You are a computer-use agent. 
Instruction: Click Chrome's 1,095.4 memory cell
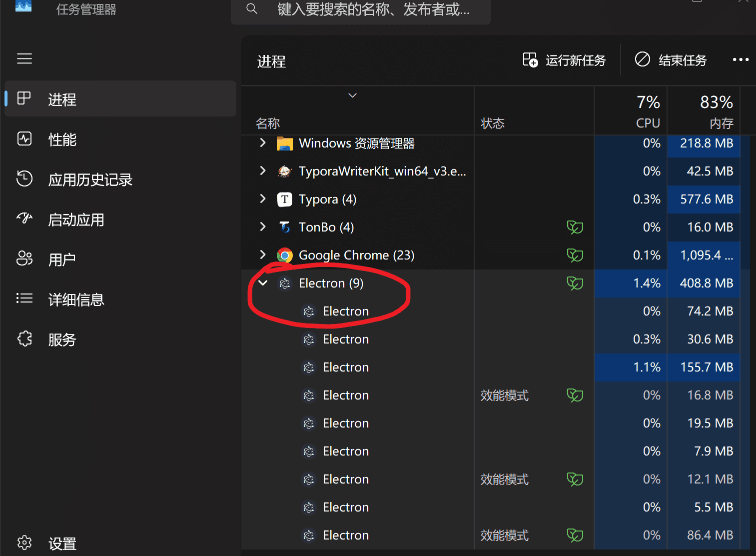(704, 255)
